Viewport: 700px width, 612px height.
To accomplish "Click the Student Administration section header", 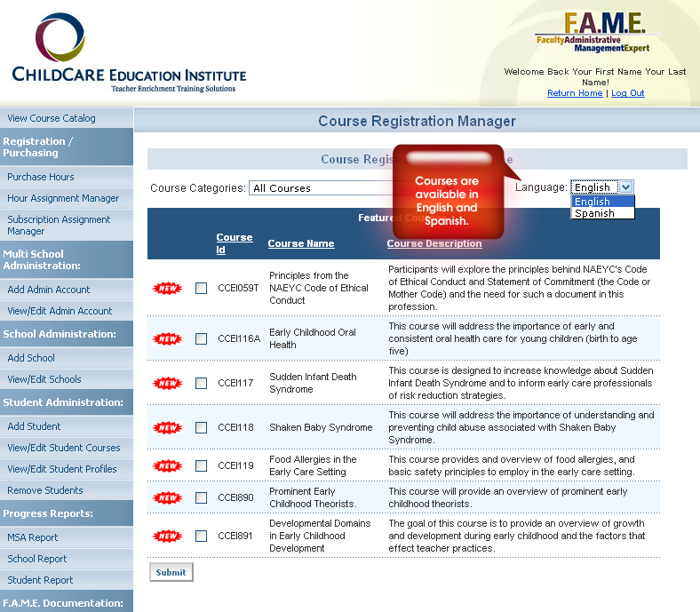I will point(67,402).
